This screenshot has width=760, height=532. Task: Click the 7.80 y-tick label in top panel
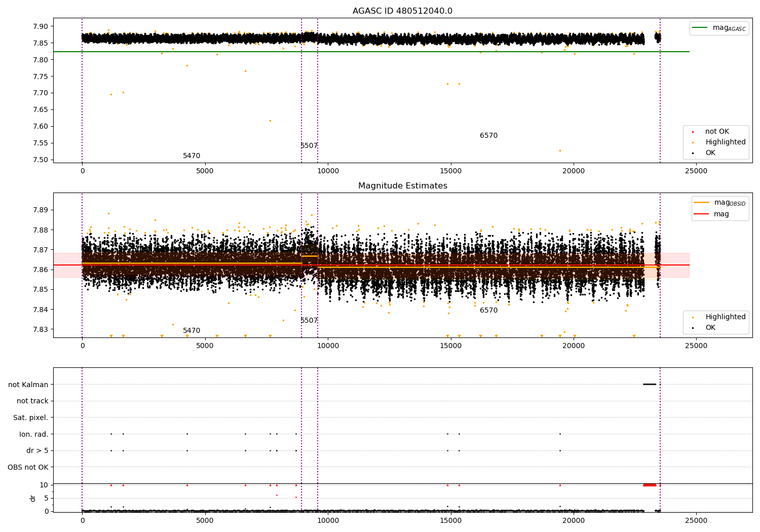pos(41,60)
